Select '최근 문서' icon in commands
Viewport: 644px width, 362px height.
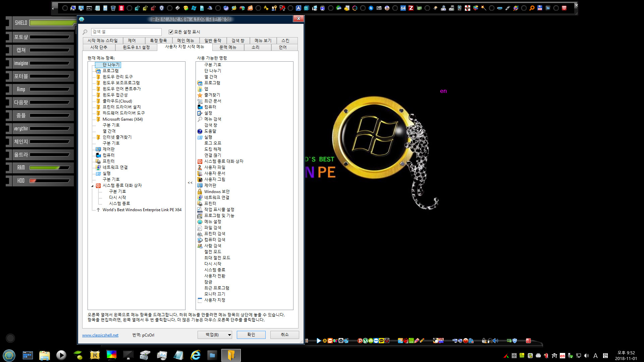pyautogui.click(x=200, y=101)
